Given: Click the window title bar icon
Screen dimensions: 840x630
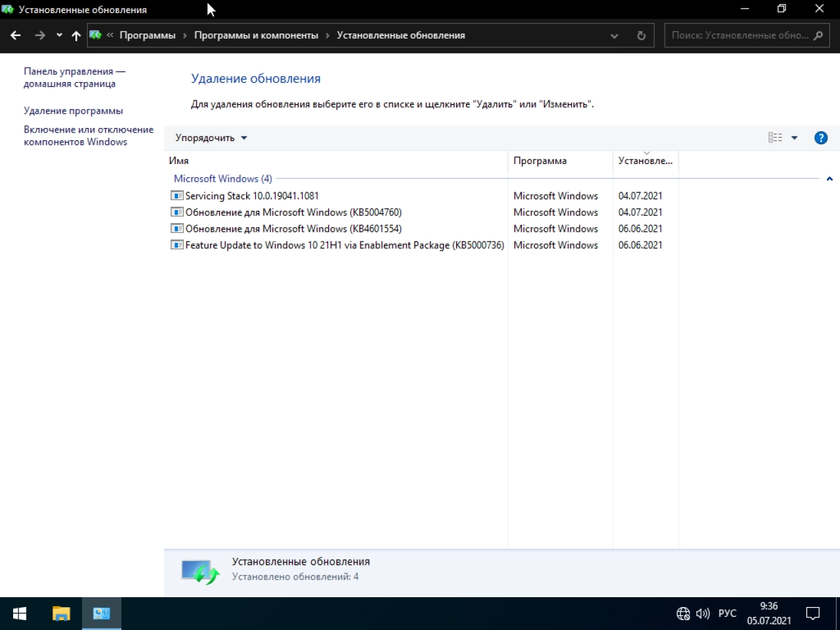Looking at the screenshot, I should pos(8,9).
